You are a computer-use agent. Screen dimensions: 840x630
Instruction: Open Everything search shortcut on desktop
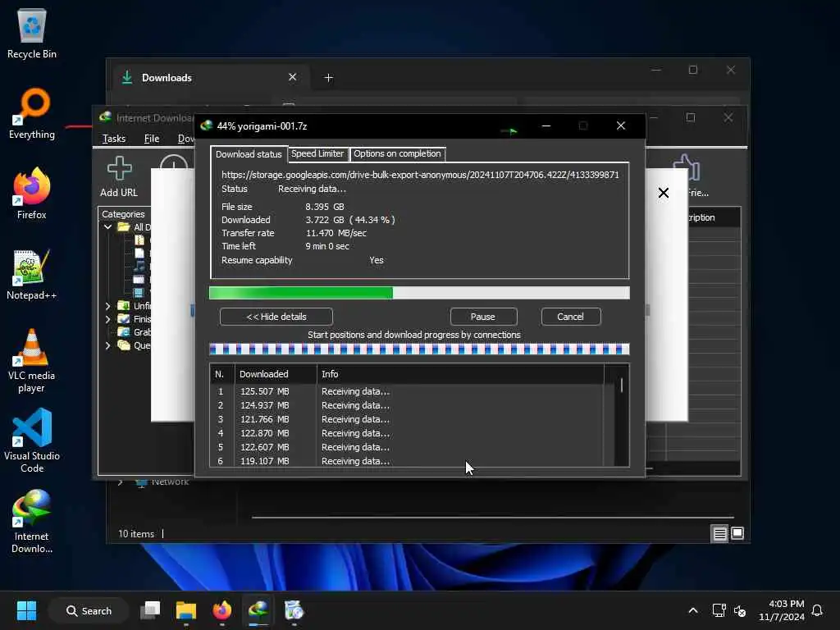(32, 114)
